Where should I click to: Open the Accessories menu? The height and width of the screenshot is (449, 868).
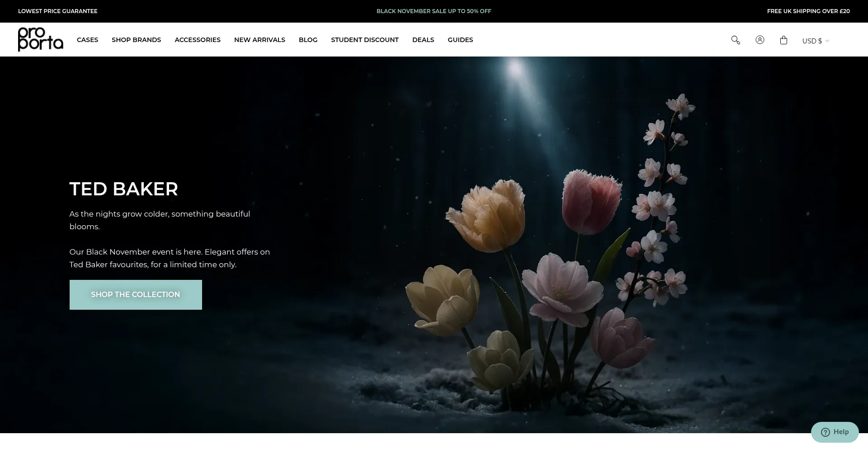(x=198, y=40)
